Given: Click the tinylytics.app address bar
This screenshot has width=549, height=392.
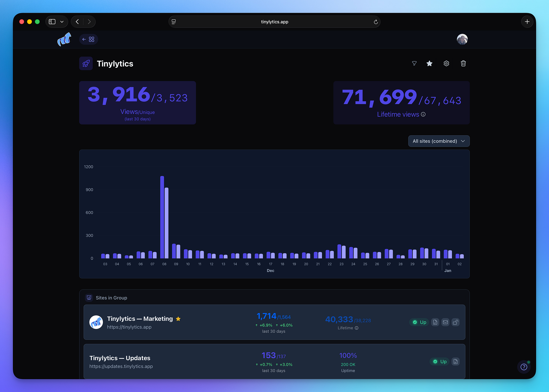Looking at the screenshot, I should point(274,22).
